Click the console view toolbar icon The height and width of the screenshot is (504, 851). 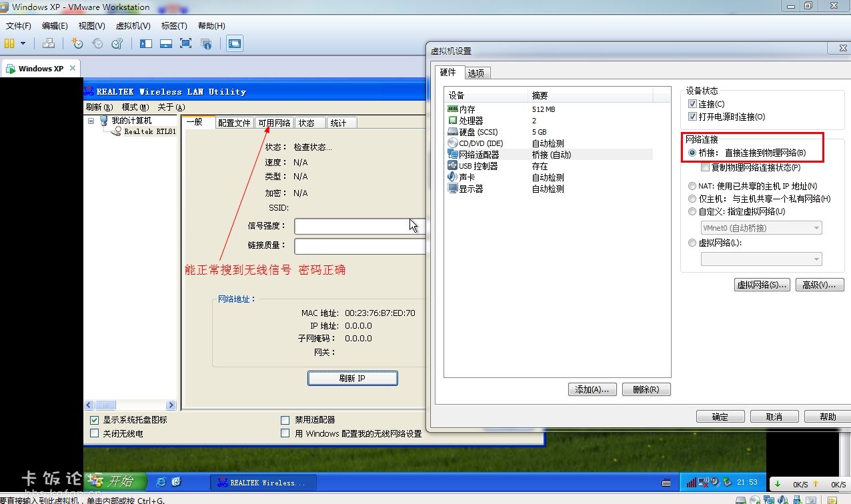[234, 43]
